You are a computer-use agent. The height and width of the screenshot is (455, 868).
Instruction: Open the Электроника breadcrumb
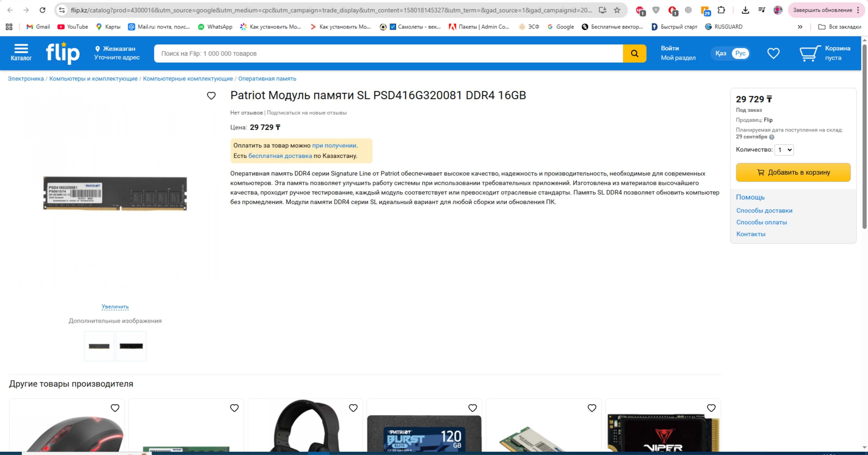(26, 78)
